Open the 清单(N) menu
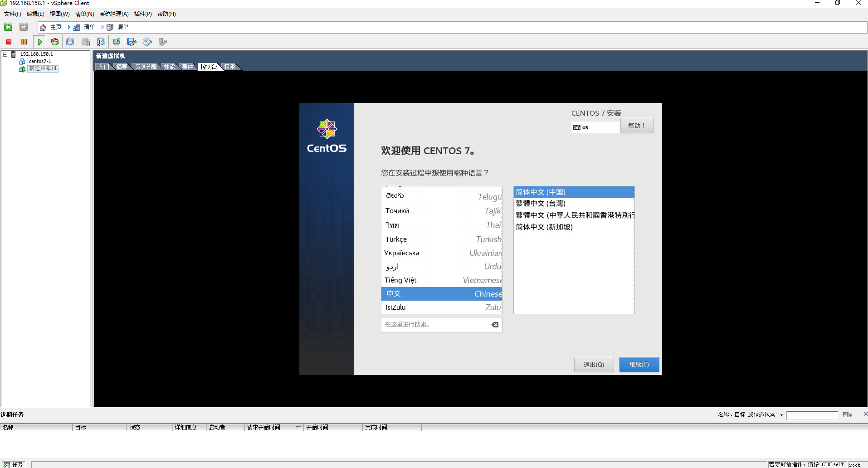This screenshot has width=868, height=468. pyautogui.click(x=84, y=14)
